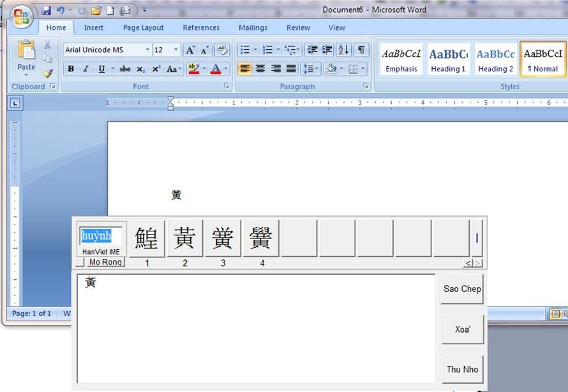Switch to the Home ribbon tab
568x392 pixels.
click(56, 27)
